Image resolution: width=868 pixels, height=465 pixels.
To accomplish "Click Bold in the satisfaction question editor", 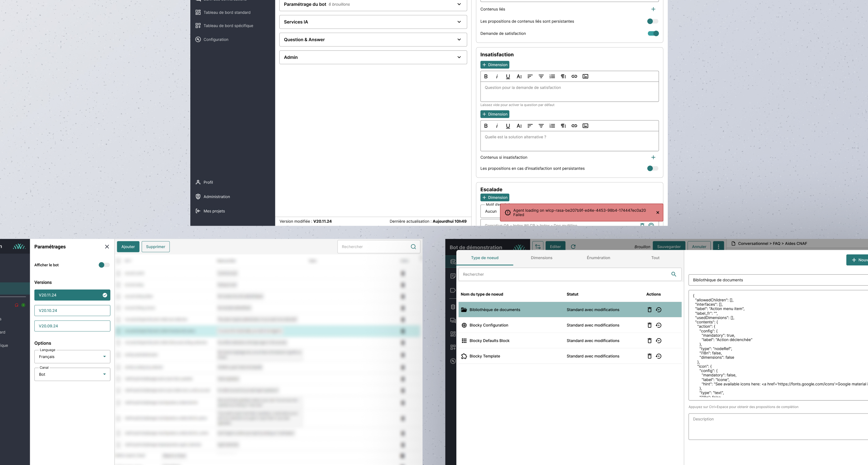I will [x=485, y=77].
